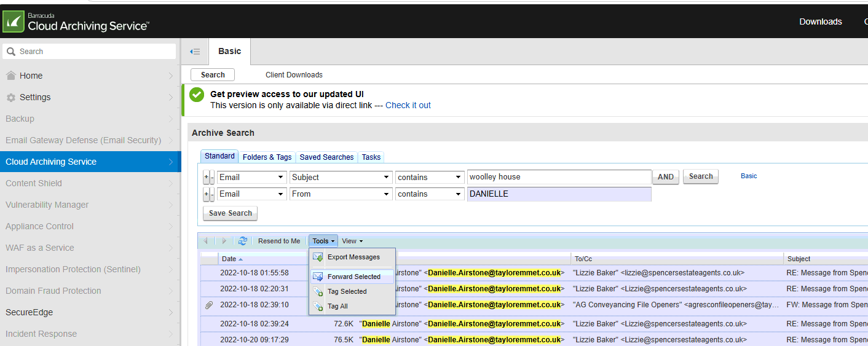Click the Save Search button
The width and height of the screenshot is (868, 346).
point(231,213)
